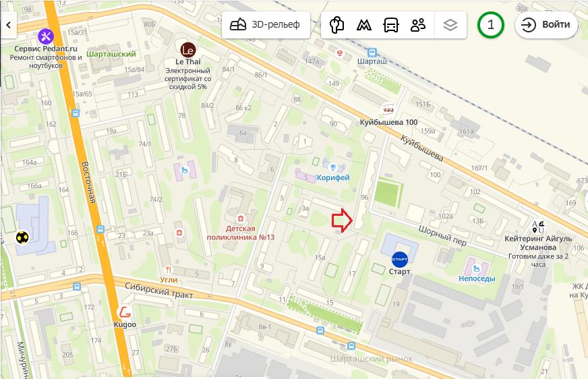Select the Шарташ transit stop icon
This screenshot has width=588, height=379.
372,52
